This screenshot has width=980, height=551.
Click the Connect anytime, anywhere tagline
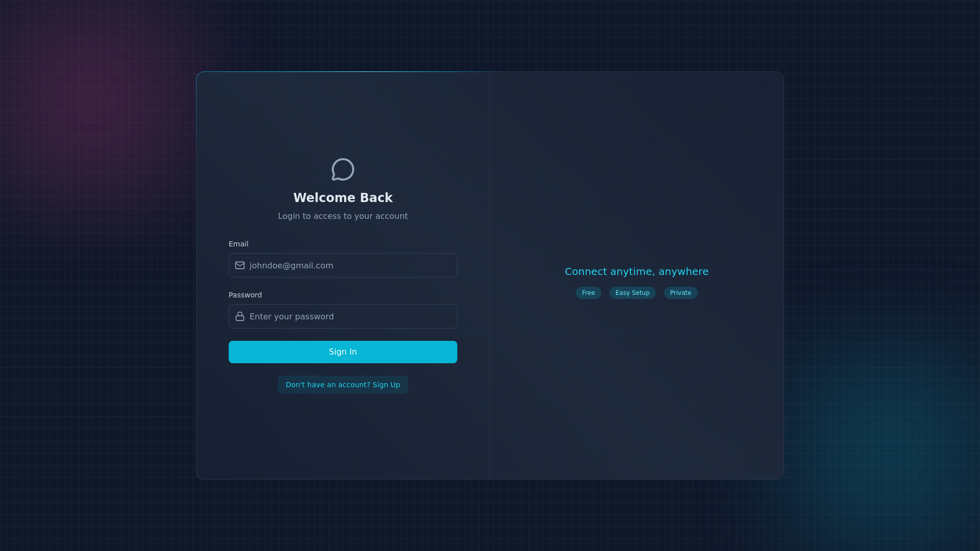pos(636,271)
